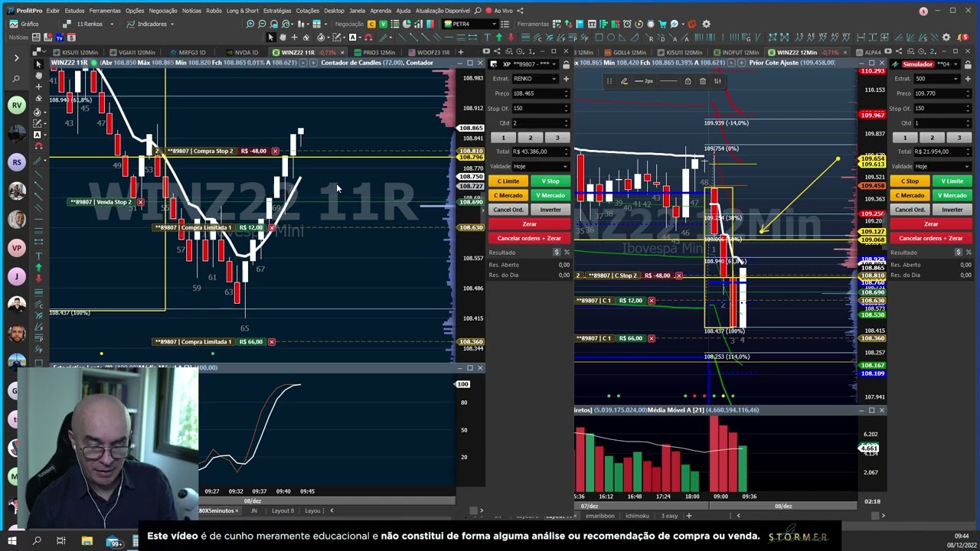This screenshot has height=551, width=980.
Task: Open the TV news icon
Action: coord(59,37)
